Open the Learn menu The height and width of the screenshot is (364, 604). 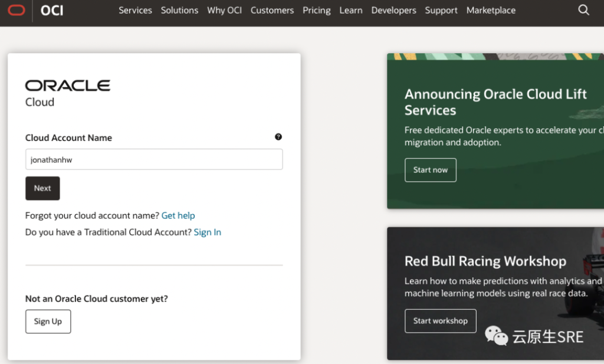(x=351, y=11)
